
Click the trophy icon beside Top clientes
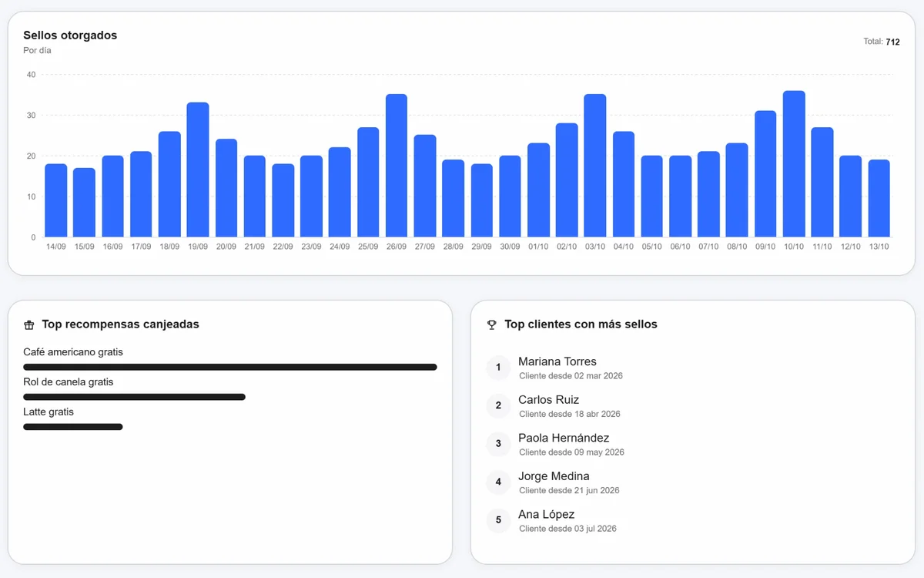click(492, 325)
